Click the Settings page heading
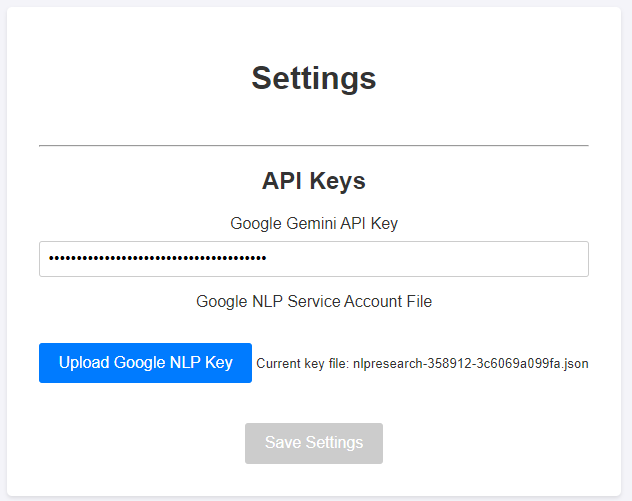 pos(313,78)
